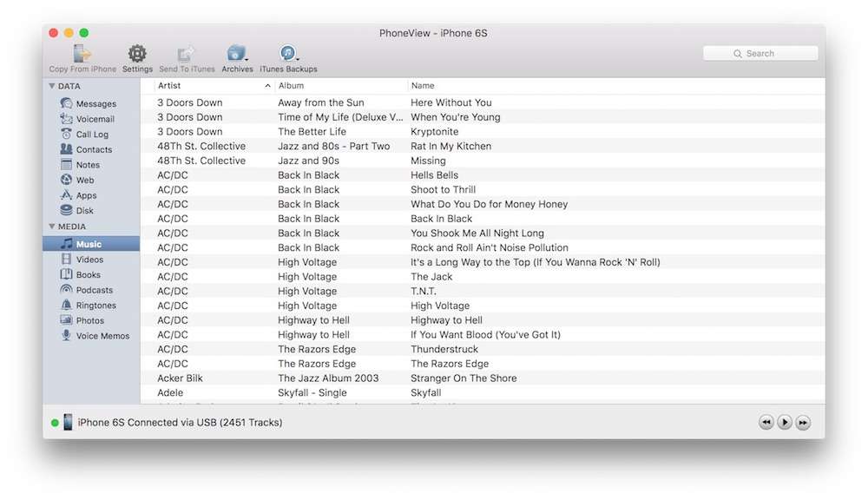The width and height of the screenshot is (868, 500).
Task: Open iTunes Backups dropdown arrow
Action: pyautogui.click(x=298, y=60)
